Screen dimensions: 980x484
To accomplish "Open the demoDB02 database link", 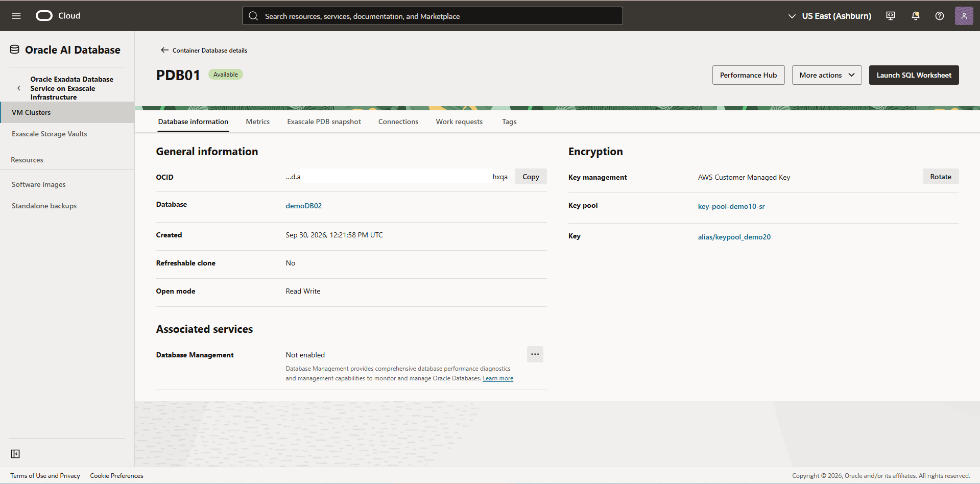I will (303, 206).
